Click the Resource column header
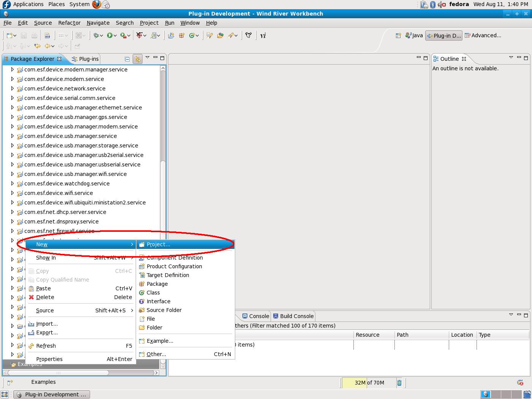532x399 pixels. (x=374, y=335)
